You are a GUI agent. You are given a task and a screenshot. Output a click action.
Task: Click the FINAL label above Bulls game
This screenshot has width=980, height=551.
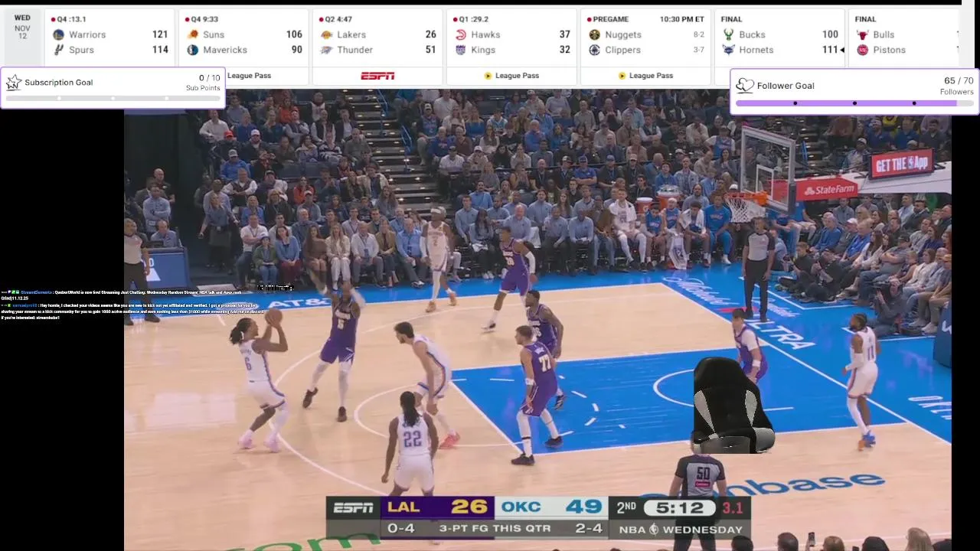point(865,19)
